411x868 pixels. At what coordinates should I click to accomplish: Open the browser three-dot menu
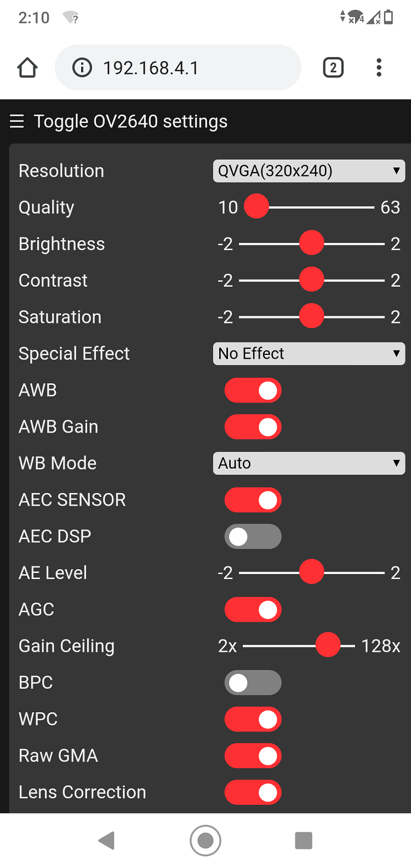[x=379, y=68]
